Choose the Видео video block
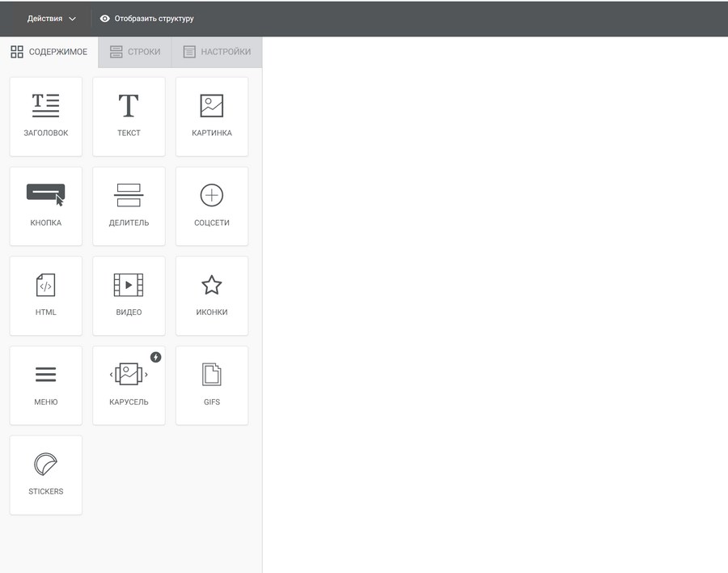 pos(129,295)
